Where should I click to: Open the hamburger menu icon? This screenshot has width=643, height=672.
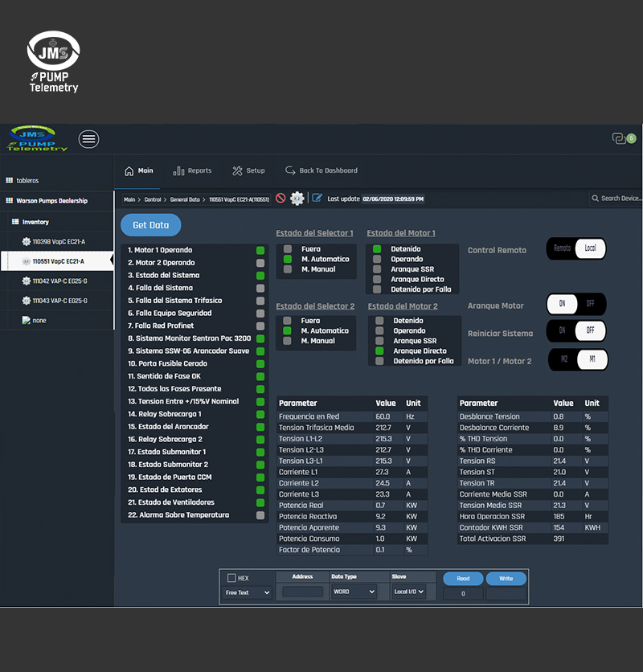tap(89, 139)
